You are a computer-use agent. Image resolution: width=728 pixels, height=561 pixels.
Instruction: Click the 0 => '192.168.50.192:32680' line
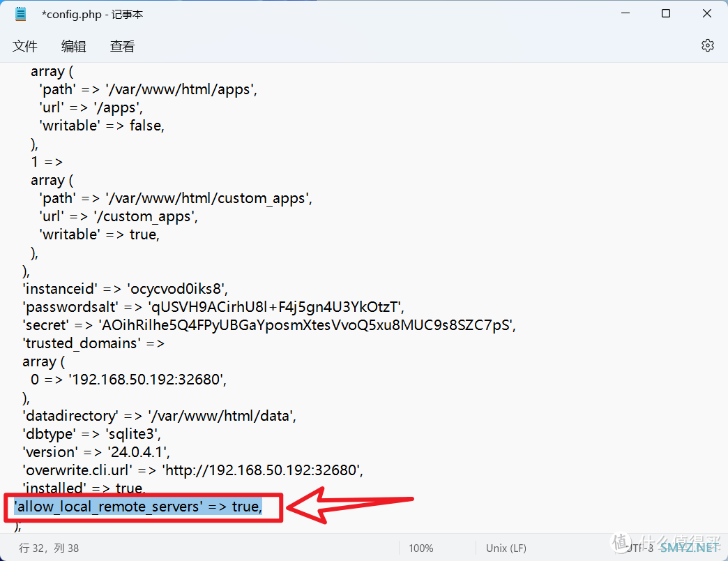(128, 380)
